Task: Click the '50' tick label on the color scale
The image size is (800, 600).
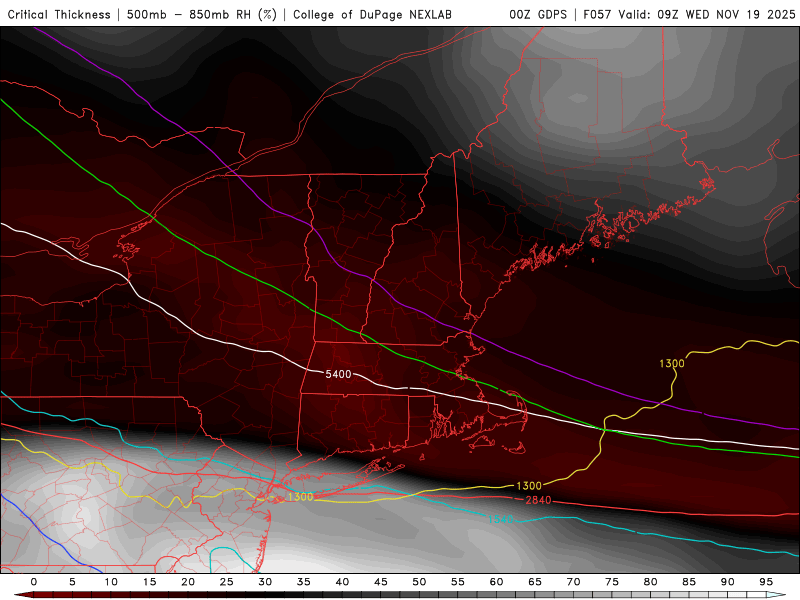Action: coord(419,582)
